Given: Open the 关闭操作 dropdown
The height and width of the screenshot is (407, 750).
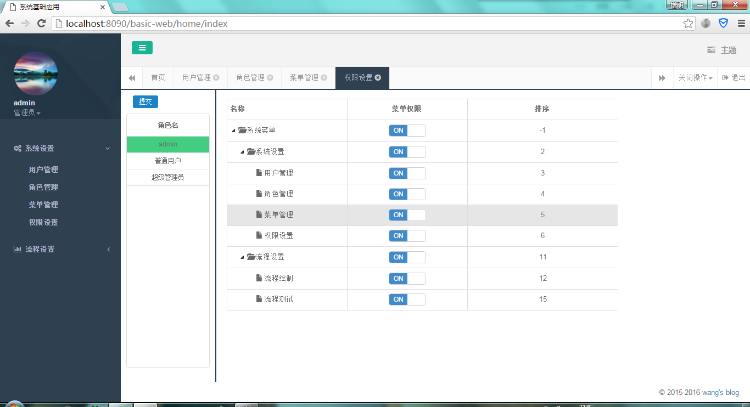Looking at the screenshot, I should tap(695, 77).
